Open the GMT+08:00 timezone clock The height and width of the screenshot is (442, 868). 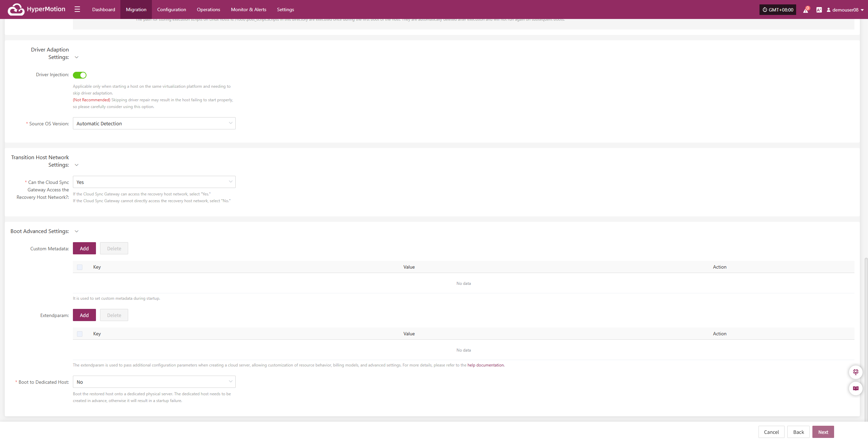(x=777, y=10)
